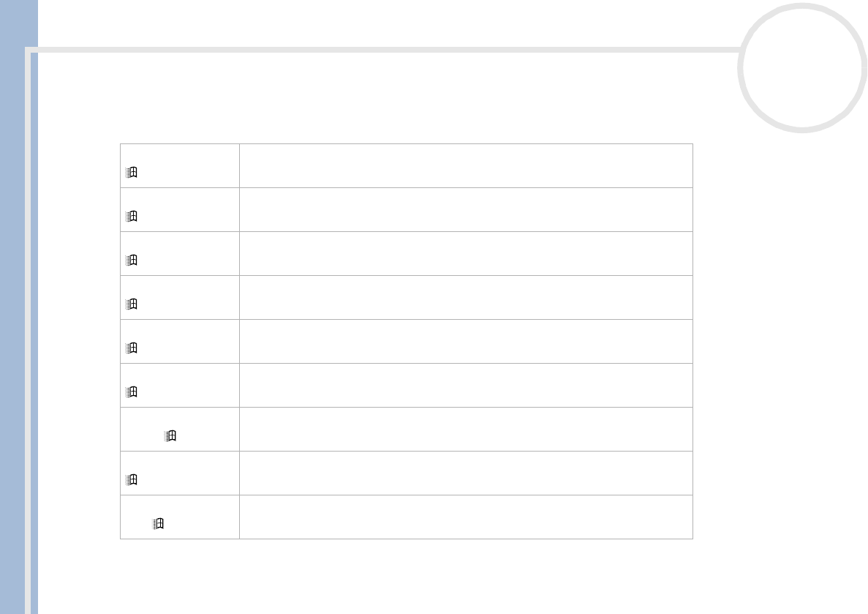This screenshot has height=614, width=868.
Task: Click the indented Windows icon in seventh row
Action: point(170,435)
